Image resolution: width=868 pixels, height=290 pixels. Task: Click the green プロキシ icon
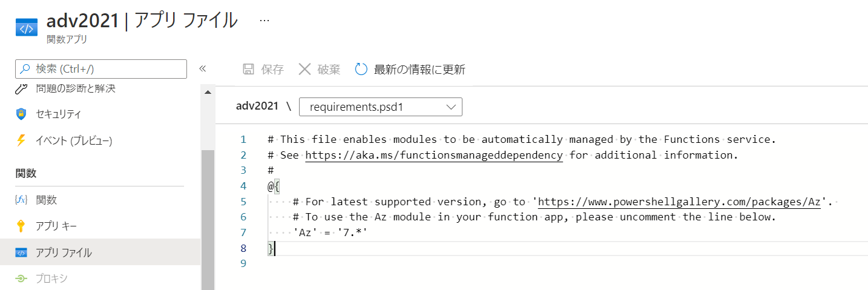(21, 278)
